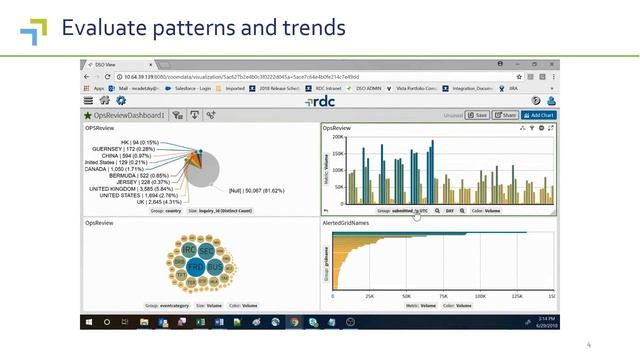640x360 pixels.
Task: Open Color: Volume selector on bar chart
Action: coord(486,211)
